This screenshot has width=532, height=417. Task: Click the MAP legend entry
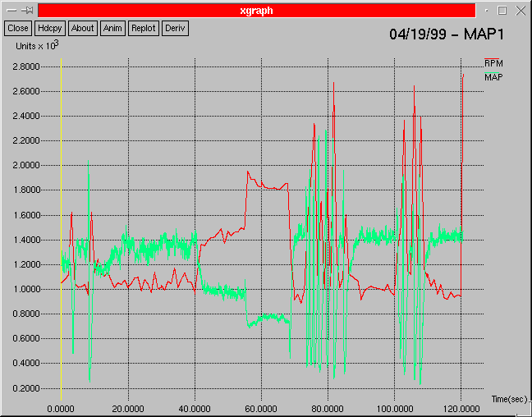tap(493, 76)
